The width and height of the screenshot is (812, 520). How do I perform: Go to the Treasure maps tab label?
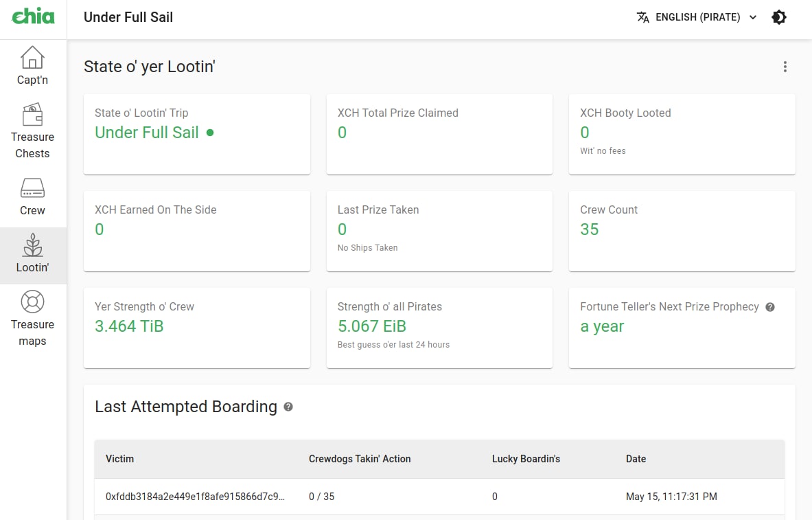pos(33,333)
